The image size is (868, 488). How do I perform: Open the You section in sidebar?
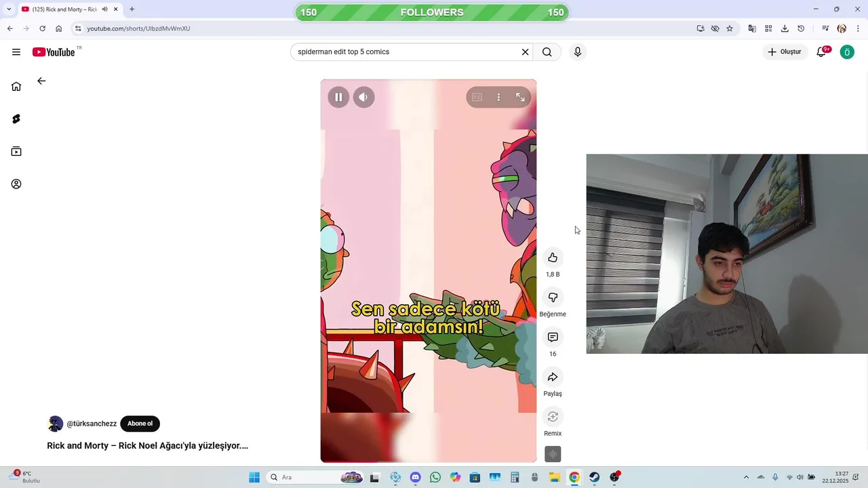pyautogui.click(x=16, y=184)
